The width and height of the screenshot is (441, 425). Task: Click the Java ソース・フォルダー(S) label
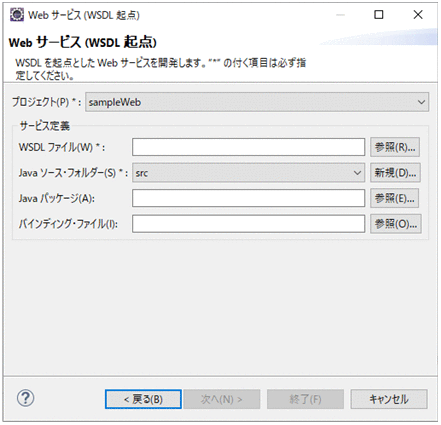73,173
